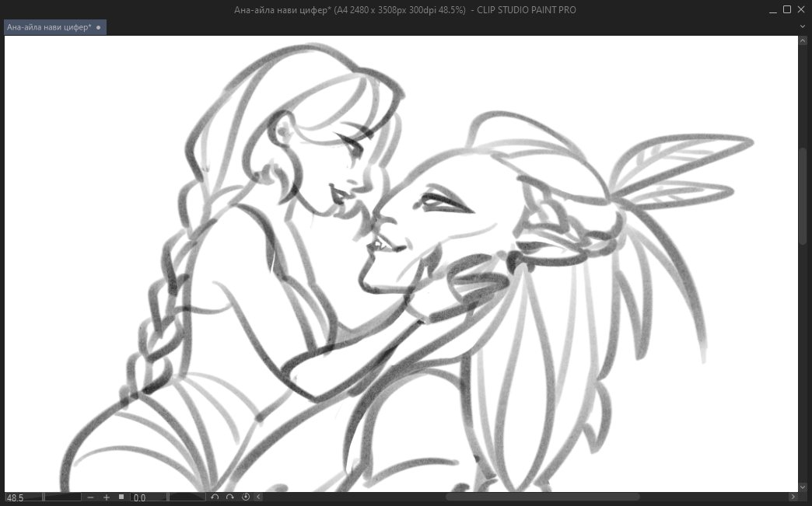Click the vertical scrollbar up arrow
The image size is (812, 506).
(803, 40)
